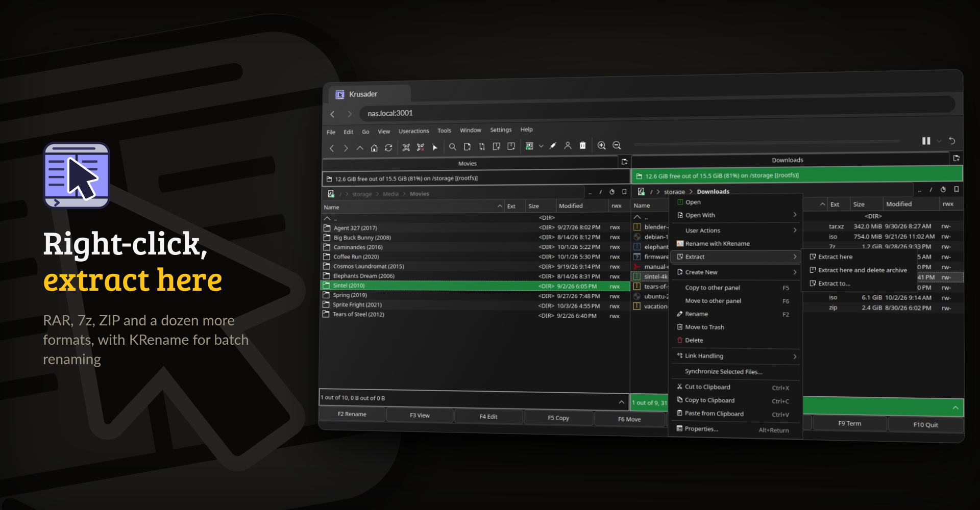
Task: Expand Movies panel status bar chevron
Action: tap(621, 402)
